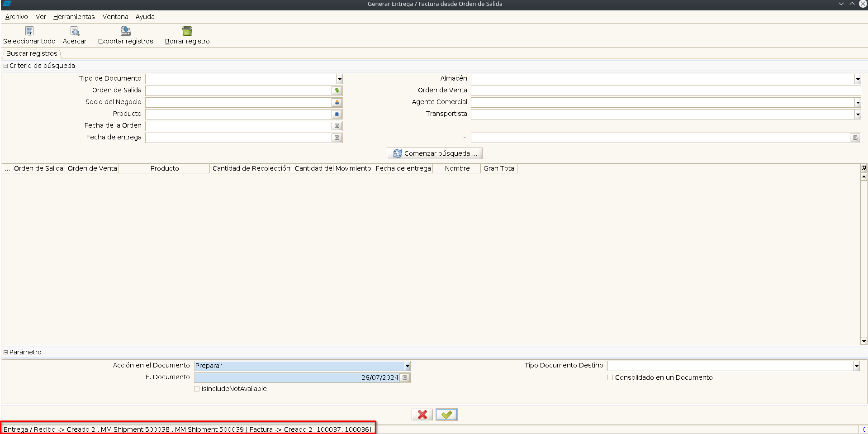The height and width of the screenshot is (434, 868).
Task: Select the Buscar registros tab
Action: click(x=32, y=53)
